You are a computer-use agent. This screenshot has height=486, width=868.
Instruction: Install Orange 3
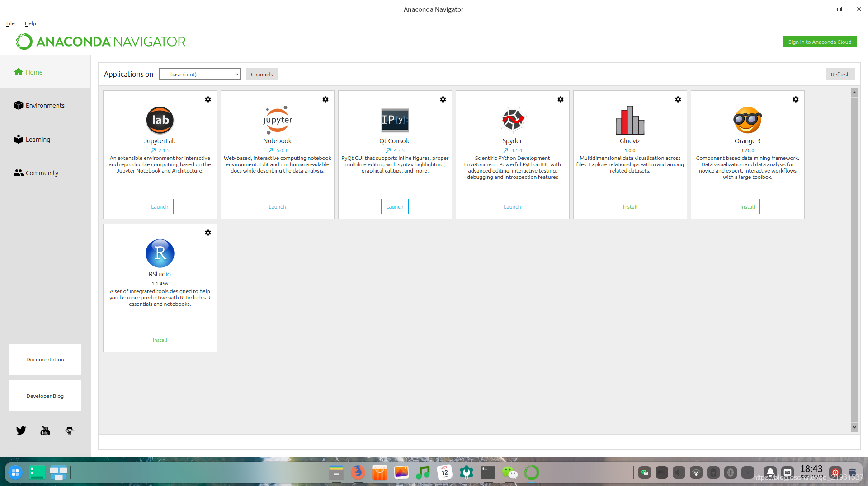748,206
